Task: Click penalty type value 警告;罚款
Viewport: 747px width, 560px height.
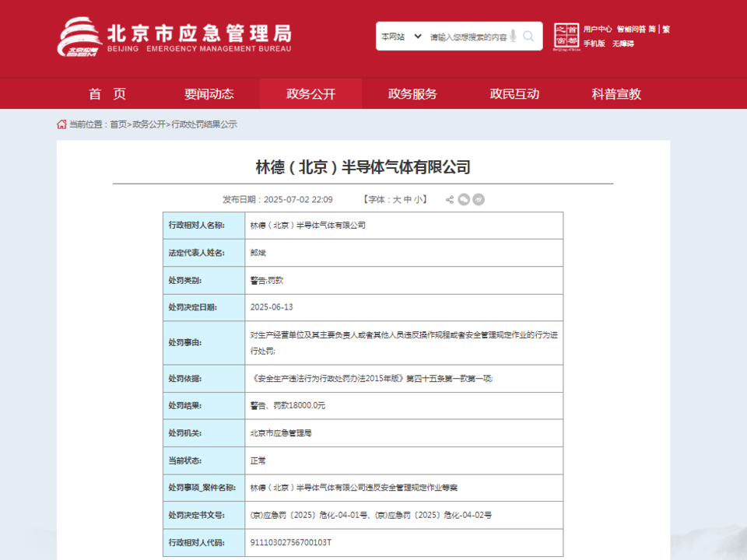Action: coord(267,281)
